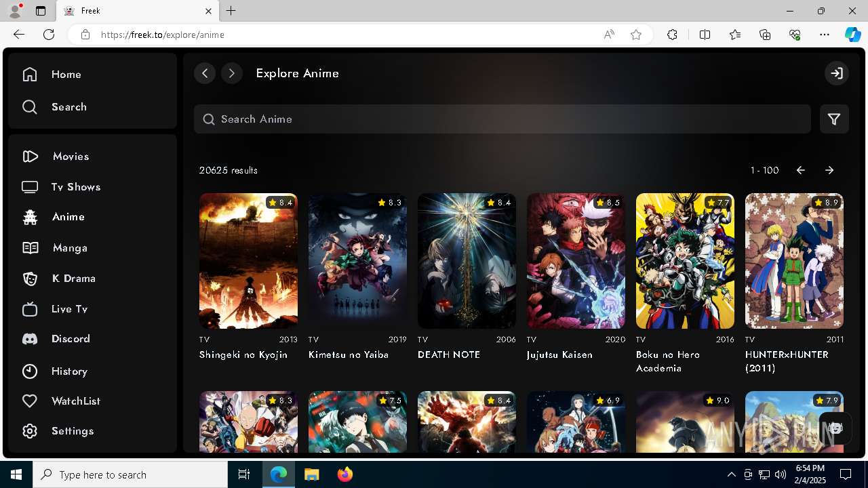868x488 pixels.
Task: Click the browser back arrow
Action: tap(19, 35)
